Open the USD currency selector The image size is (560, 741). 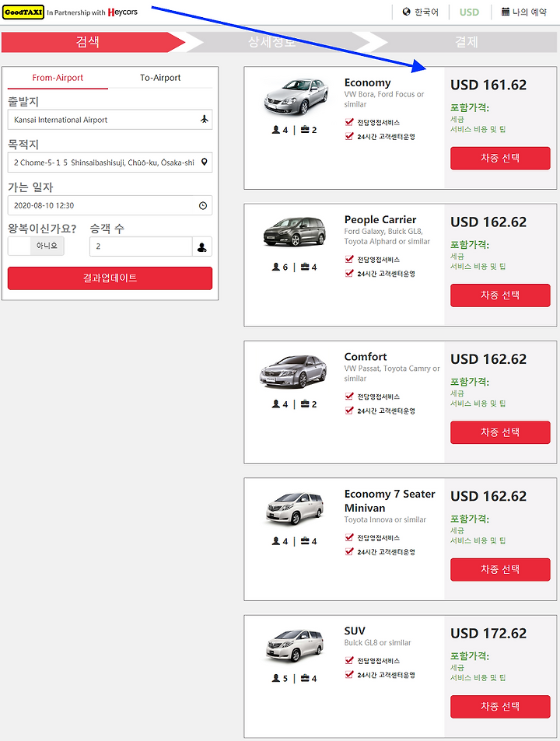(469, 12)
